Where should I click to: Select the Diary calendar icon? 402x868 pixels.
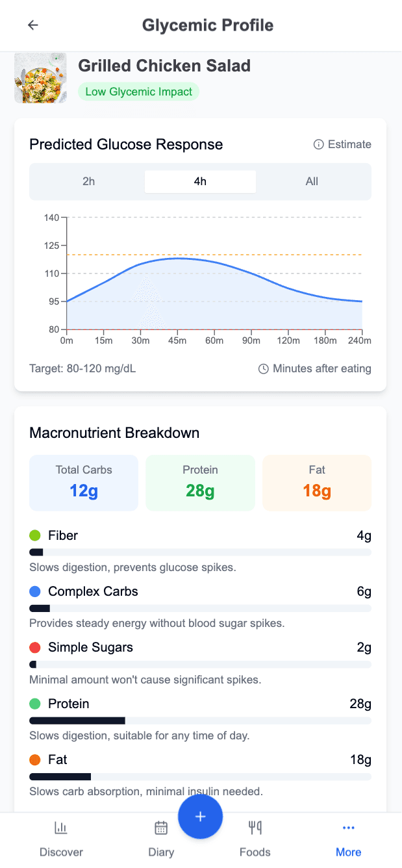160,828
